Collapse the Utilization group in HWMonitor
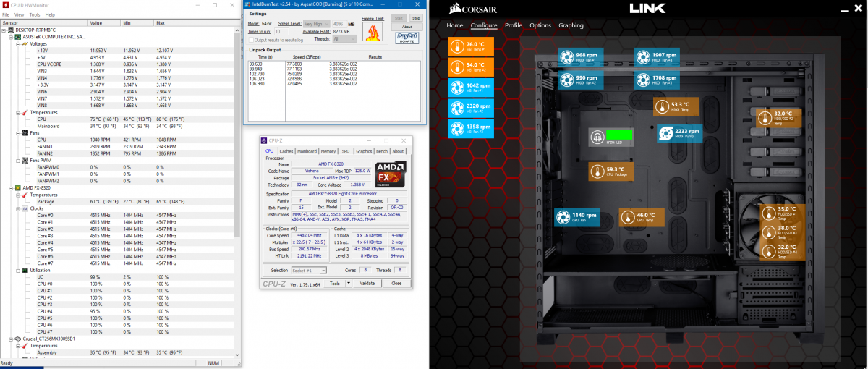The image size is (868, 369). pyautogui.click(x=18, y=270)
